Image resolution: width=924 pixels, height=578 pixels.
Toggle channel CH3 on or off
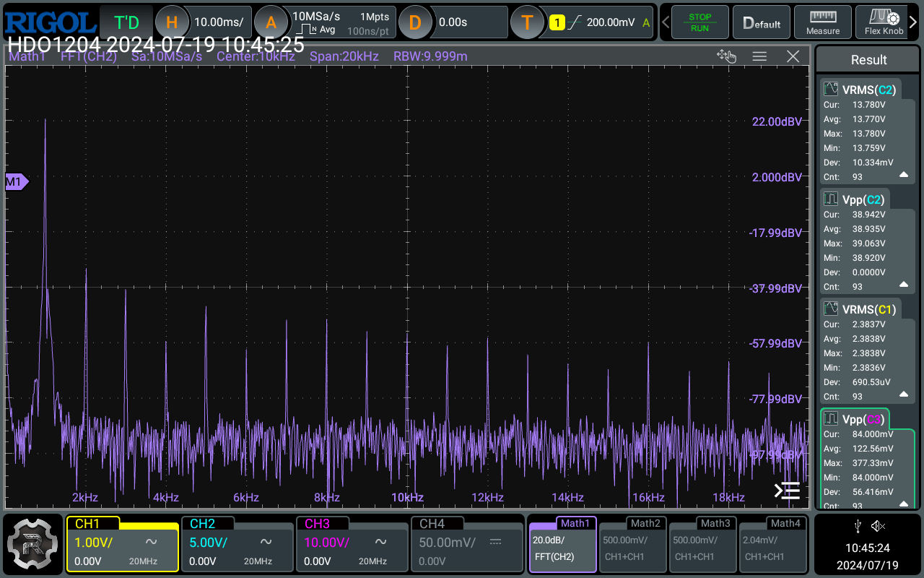tap(317, 524)
